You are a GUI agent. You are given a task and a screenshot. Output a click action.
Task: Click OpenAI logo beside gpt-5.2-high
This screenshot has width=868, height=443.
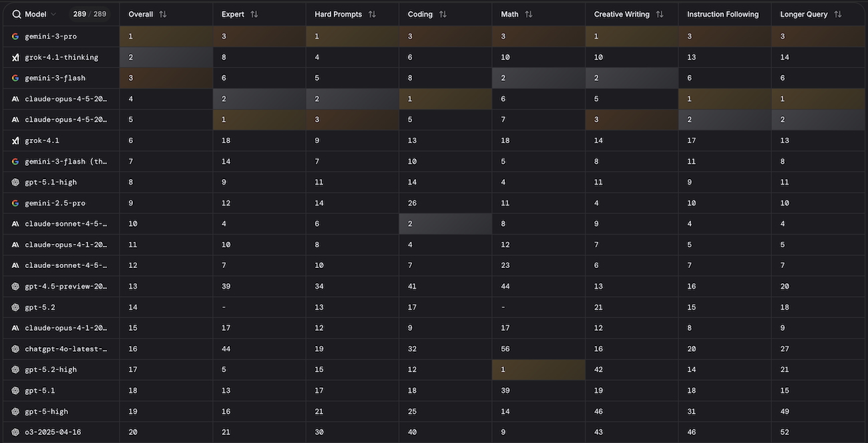pos(15,370)
